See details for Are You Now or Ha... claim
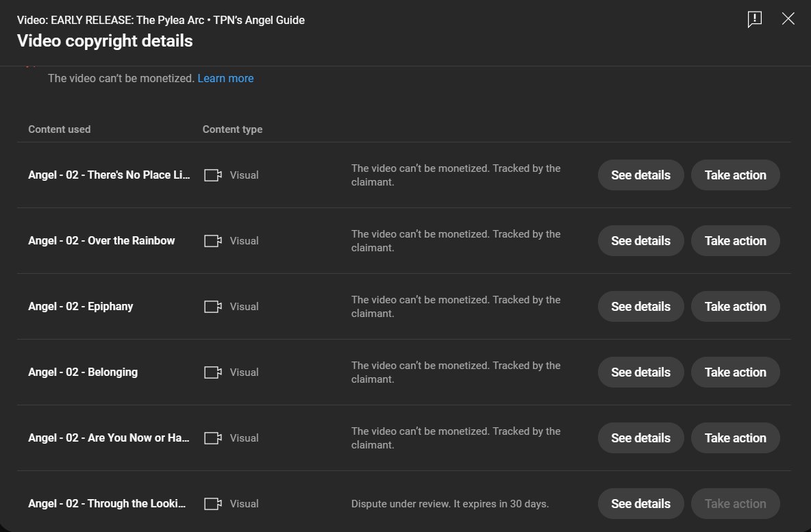Screen dimensions: 811x532 641,438
